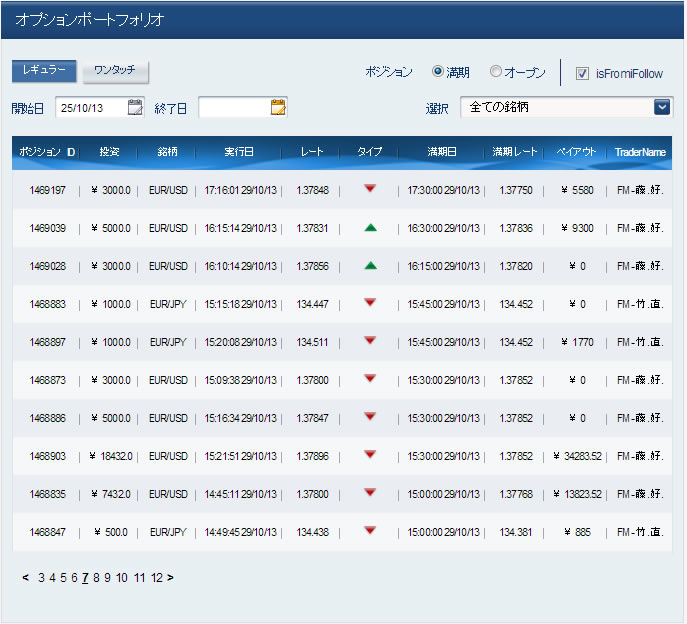This screenshot has width=687, height=624.
Task: Sort by 銘柄 column header
Action: coord(167,152)
